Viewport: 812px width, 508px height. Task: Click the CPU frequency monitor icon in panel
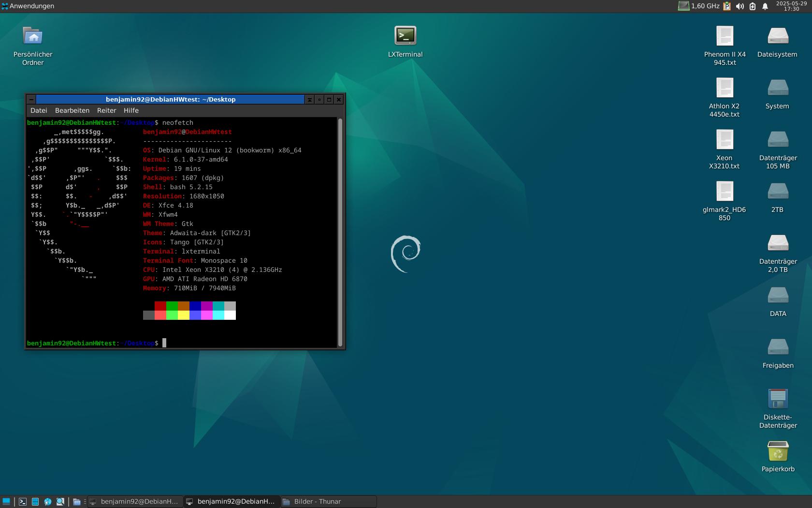click(683, 6)
